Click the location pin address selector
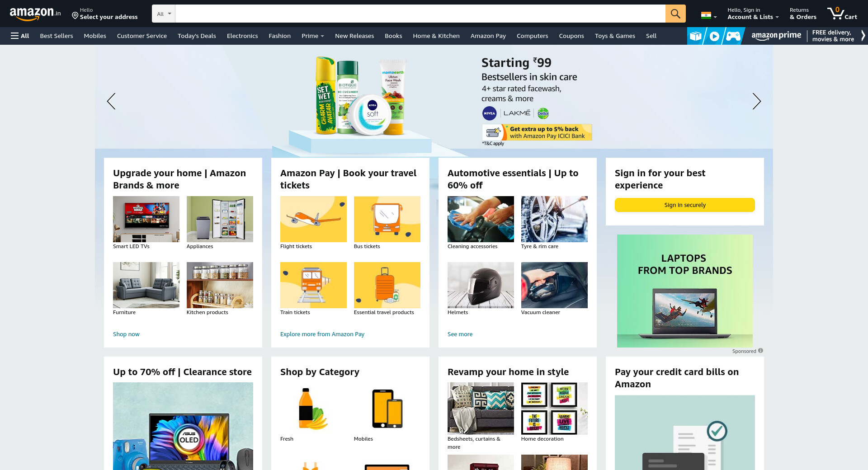 pos(104,14)
